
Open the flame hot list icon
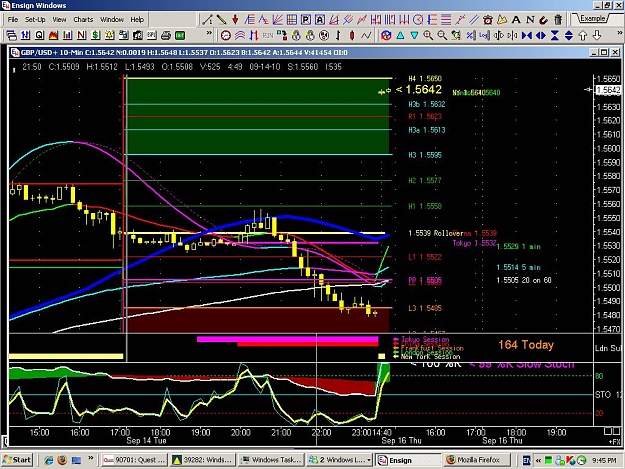[x=53, y=35]
